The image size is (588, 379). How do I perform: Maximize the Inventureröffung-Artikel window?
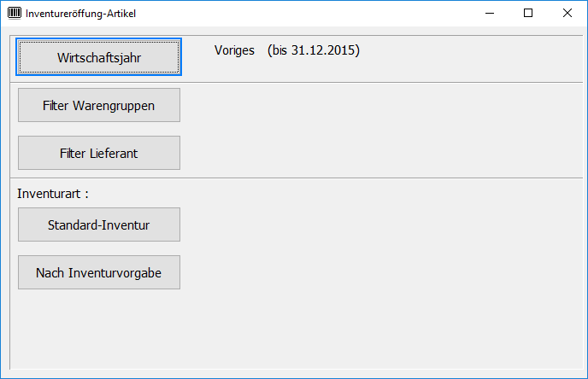click(528, 13)
